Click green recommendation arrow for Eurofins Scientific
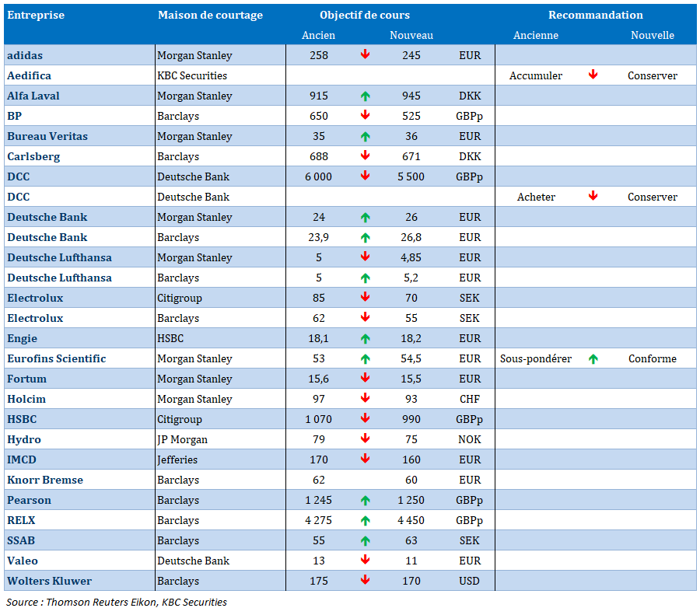This screenshot has width=700, height=608. point(593,359)
